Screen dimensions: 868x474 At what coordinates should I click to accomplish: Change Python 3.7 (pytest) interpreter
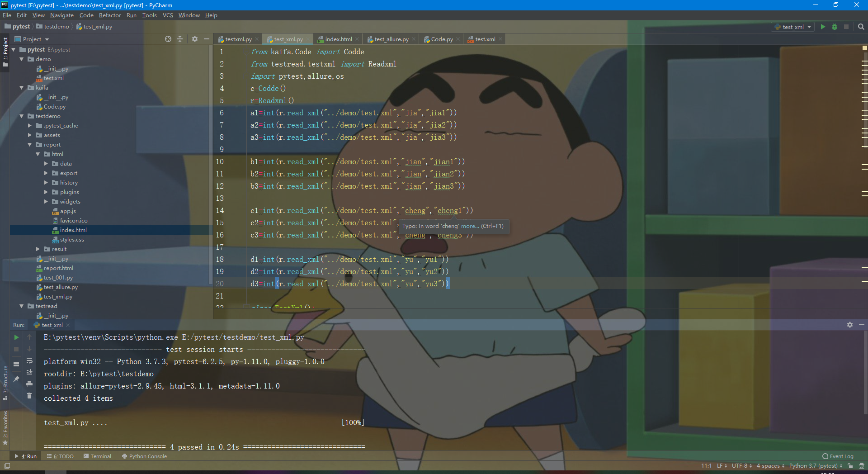(816, 466)
